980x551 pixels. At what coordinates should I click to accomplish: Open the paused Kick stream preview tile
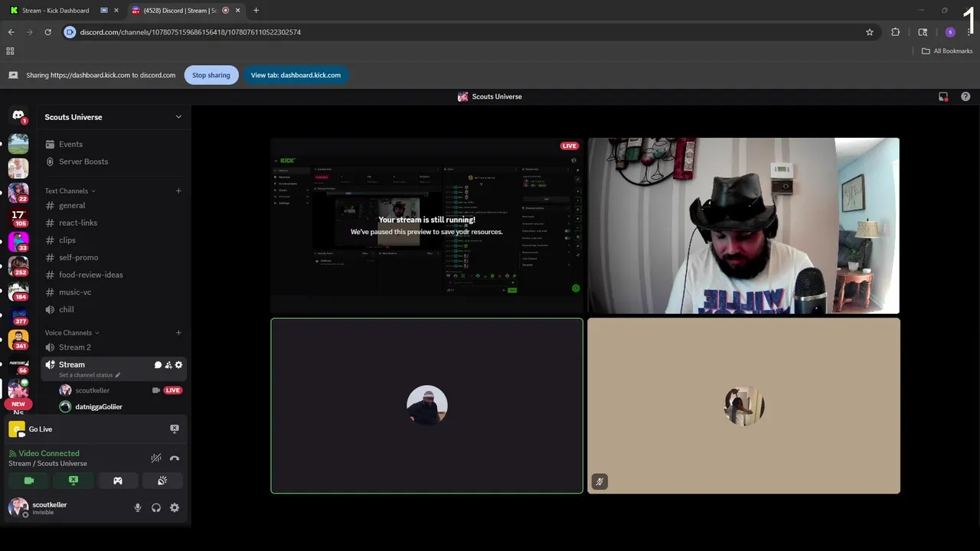point(426,226)
